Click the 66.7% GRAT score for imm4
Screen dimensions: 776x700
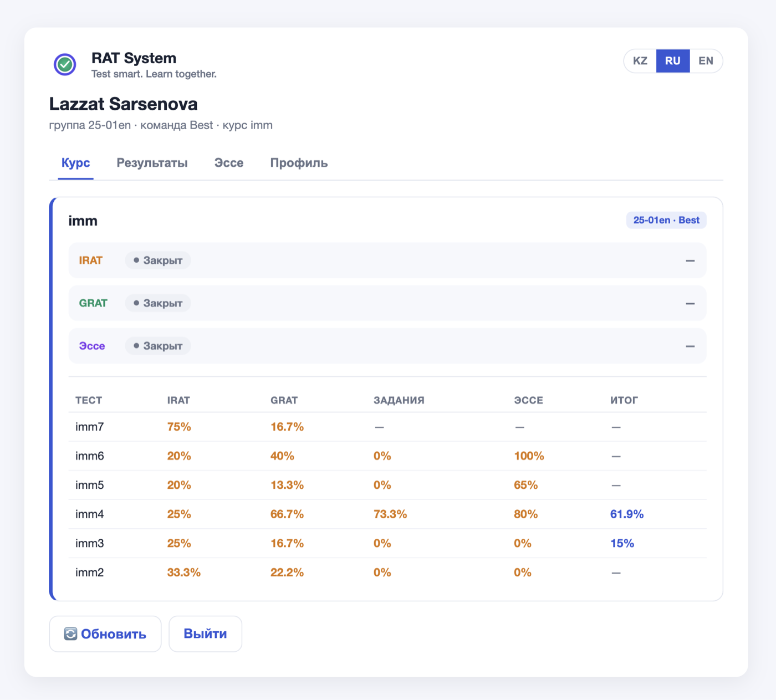(x=287, y=514)
